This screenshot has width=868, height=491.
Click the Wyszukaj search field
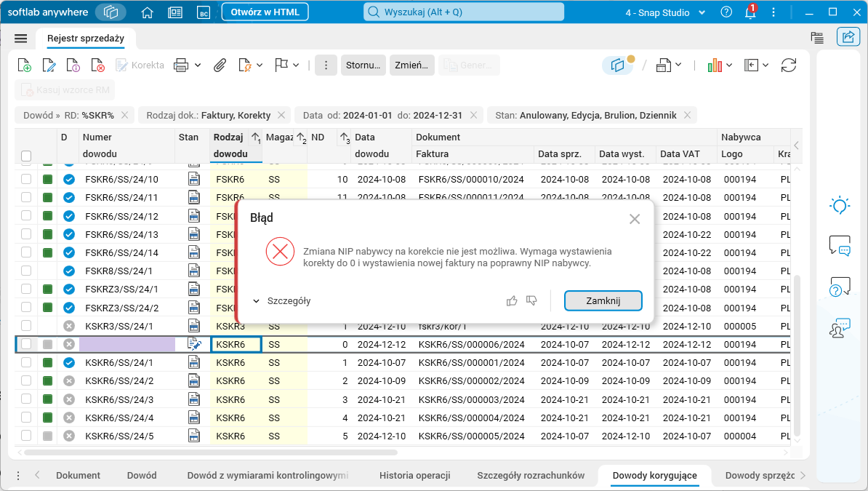[464, 12]
